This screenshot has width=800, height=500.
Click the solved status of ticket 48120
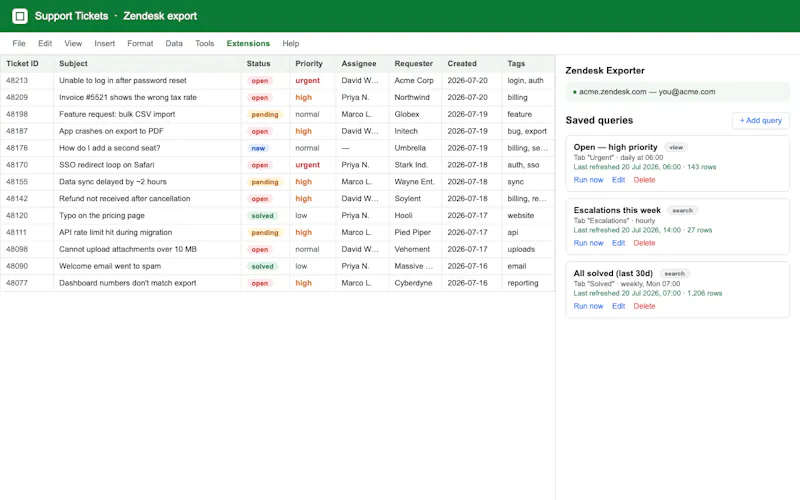(262, 215)
